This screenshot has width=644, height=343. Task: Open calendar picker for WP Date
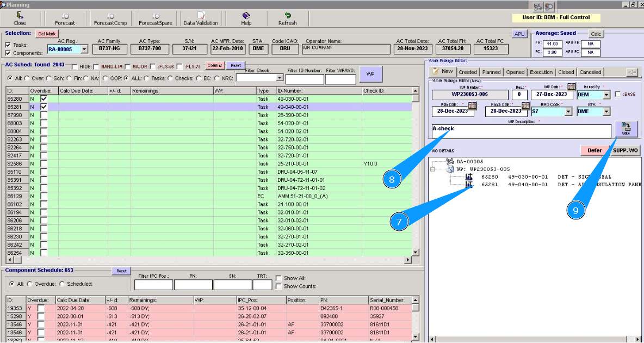pyautogui.click(x=572, y=87)
